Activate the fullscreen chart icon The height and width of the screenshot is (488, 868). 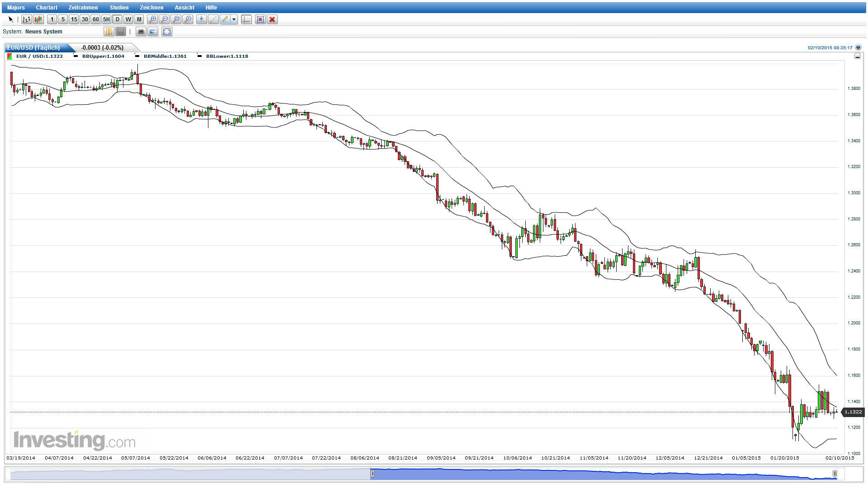click(166, 32)
